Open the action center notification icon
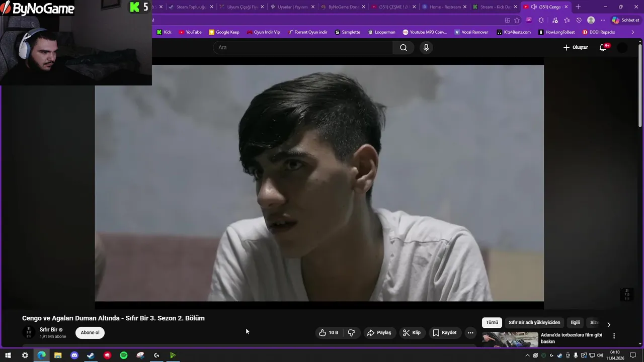 coord(633,355)
